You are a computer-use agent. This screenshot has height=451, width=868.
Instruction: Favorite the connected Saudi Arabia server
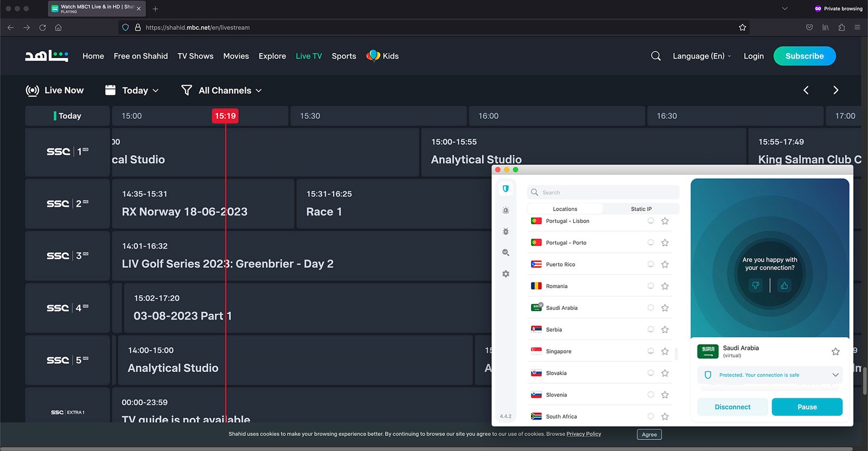coord(835,352)
